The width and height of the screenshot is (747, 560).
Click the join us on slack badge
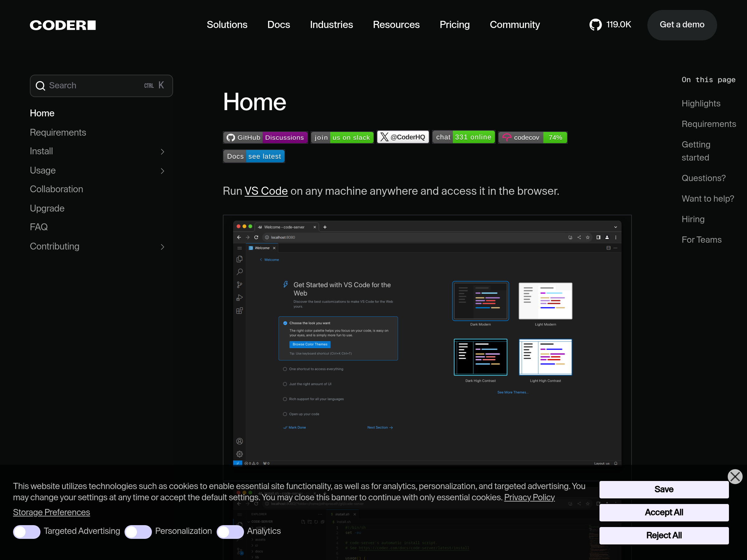(x=342, y=138)
